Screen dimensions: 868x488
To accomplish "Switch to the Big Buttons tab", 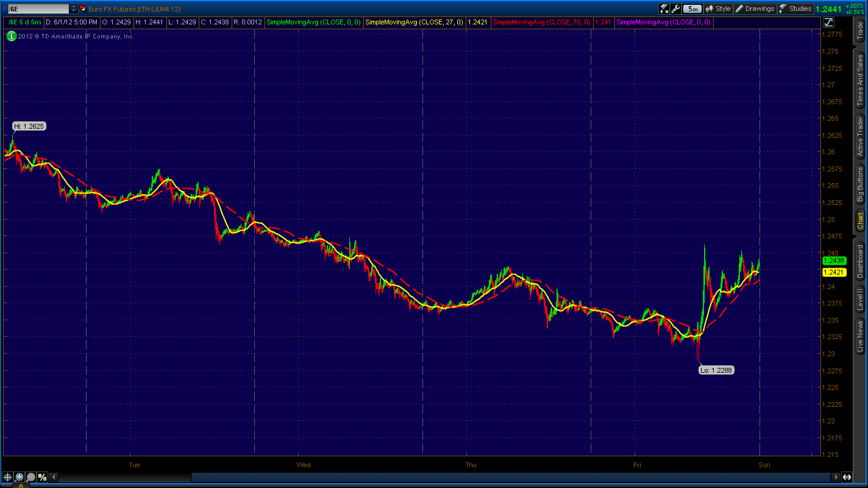I will tap(860, 184).
